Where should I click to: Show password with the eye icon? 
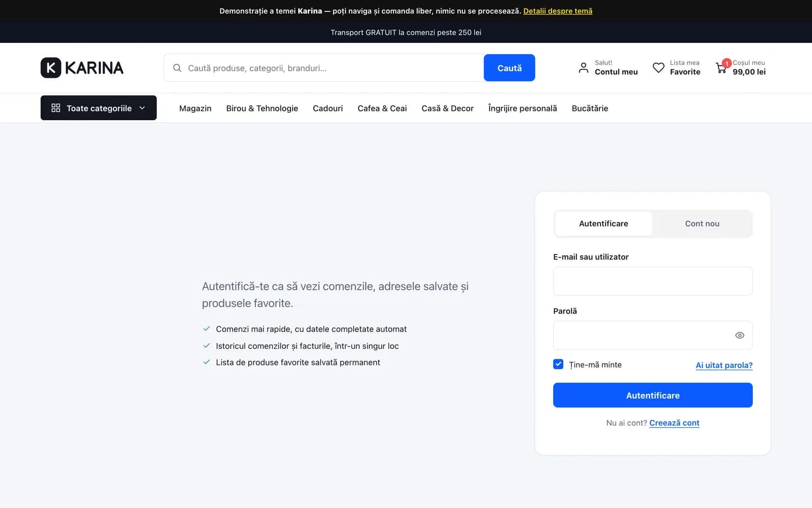click(x=740, y=335)
